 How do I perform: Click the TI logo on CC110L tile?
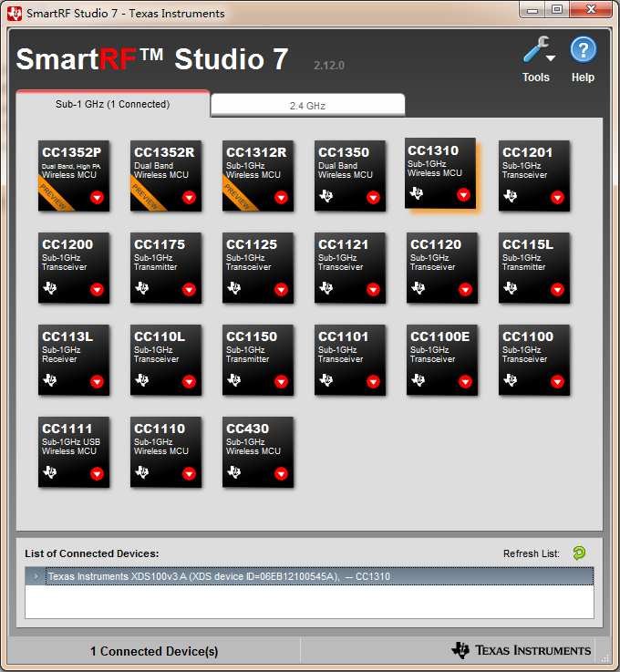click(142, 380)
